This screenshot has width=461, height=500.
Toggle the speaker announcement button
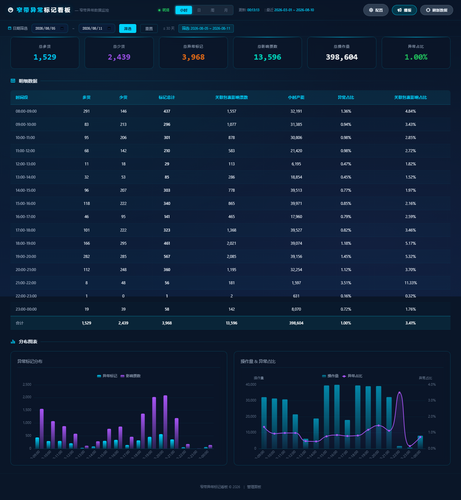pyautogui.click(x=404, y=10)
